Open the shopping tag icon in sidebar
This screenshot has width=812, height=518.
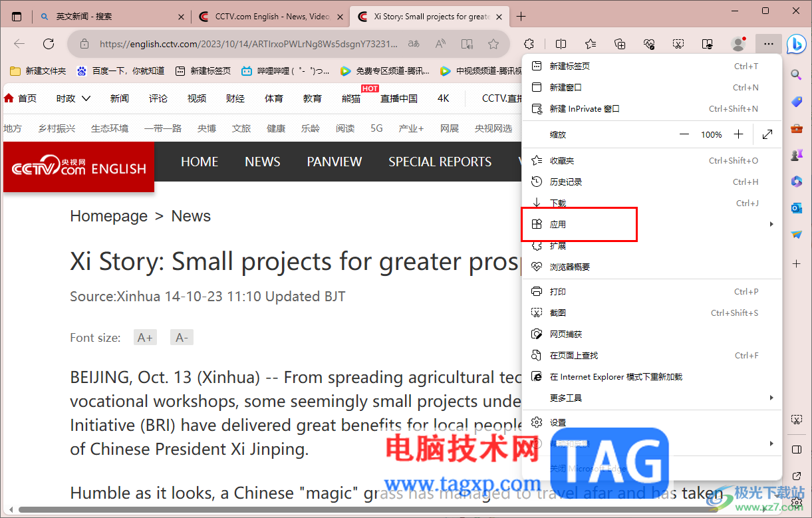(797, 102)
